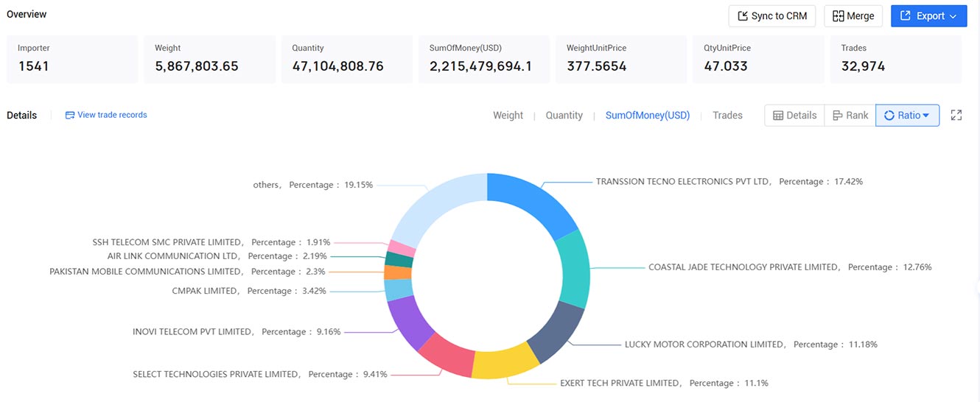Show the Details table view
The height and width of the screenshot is (402, 980).
794,116
